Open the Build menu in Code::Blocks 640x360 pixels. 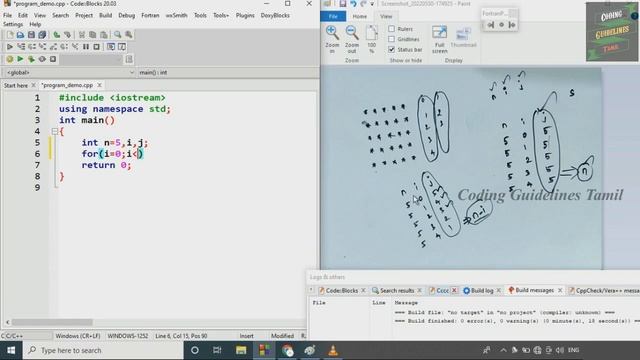click(x=105, y=16)
